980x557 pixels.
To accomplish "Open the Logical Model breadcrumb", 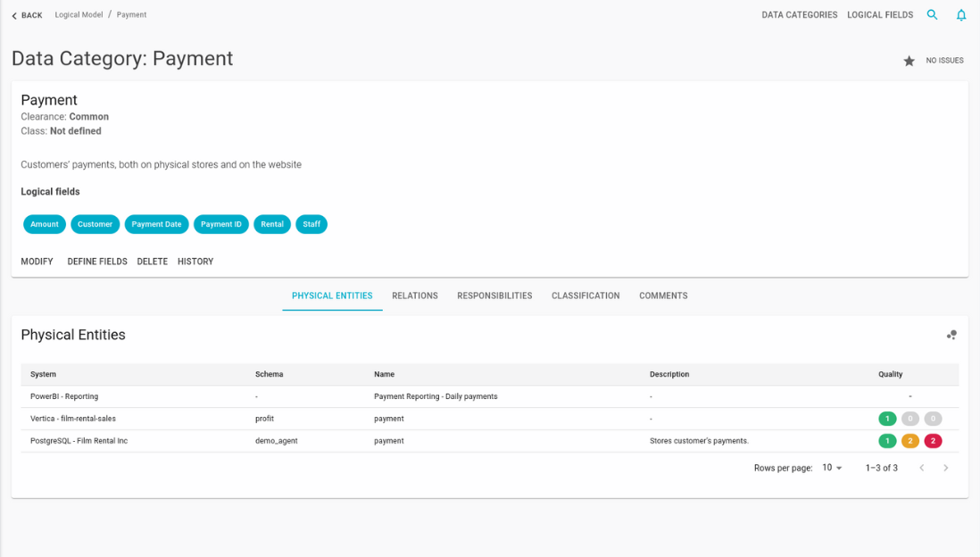I will 79,14.
